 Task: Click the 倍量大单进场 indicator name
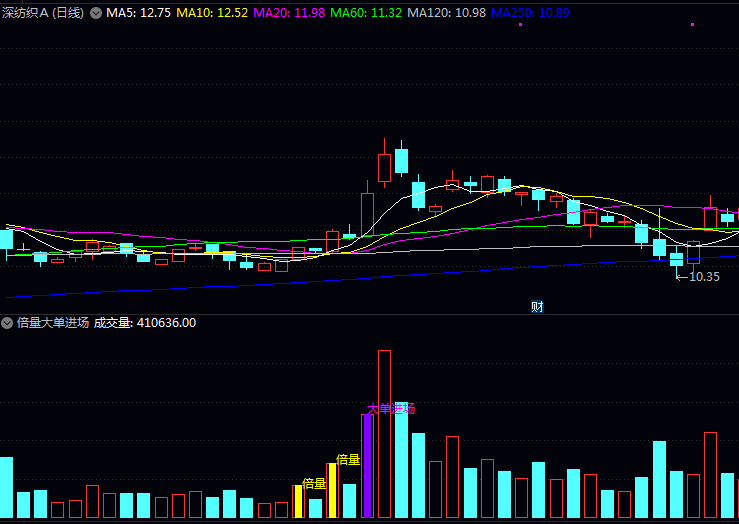click(52, 323)
